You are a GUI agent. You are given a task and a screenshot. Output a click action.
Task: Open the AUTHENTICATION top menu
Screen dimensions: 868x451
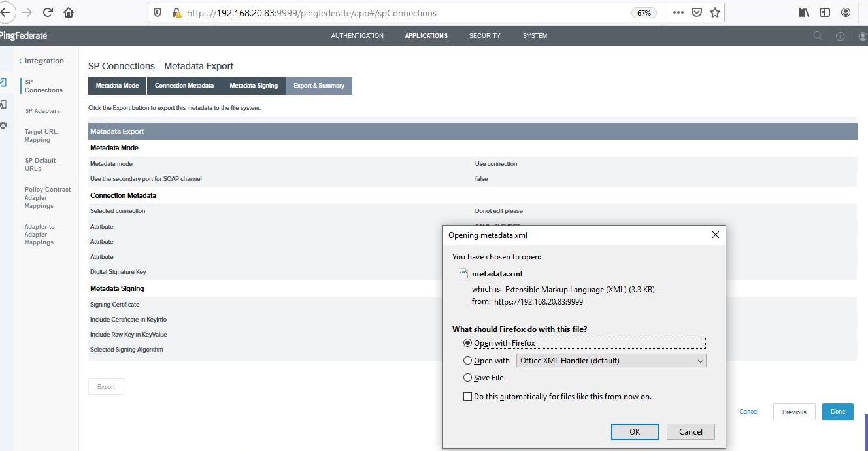click(x=357, y=36)
